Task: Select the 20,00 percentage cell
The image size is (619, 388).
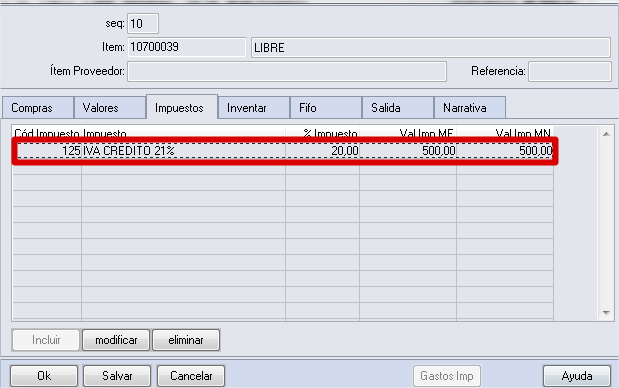Action: 323,150
